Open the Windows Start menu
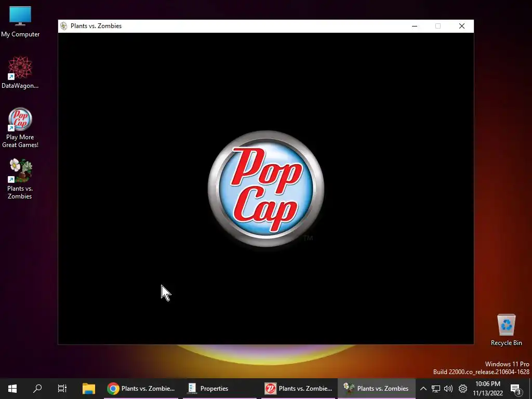The image size is (532, 399). coord(12,389)
